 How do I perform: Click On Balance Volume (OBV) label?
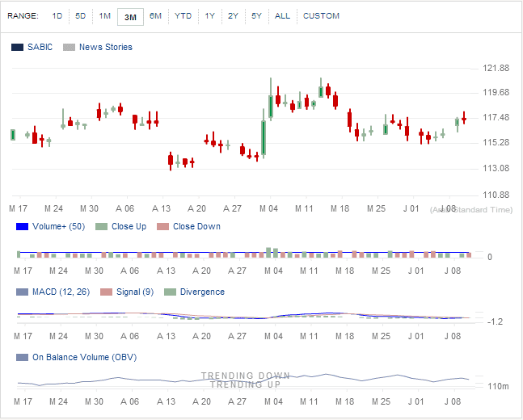[x=84, y=358]
